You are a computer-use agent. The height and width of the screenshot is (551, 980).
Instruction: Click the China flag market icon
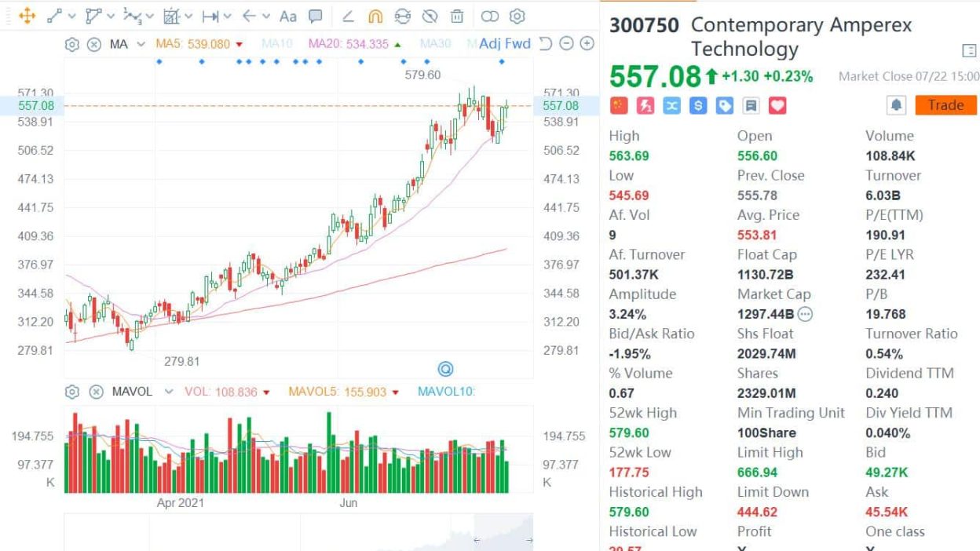coord(619,105)
